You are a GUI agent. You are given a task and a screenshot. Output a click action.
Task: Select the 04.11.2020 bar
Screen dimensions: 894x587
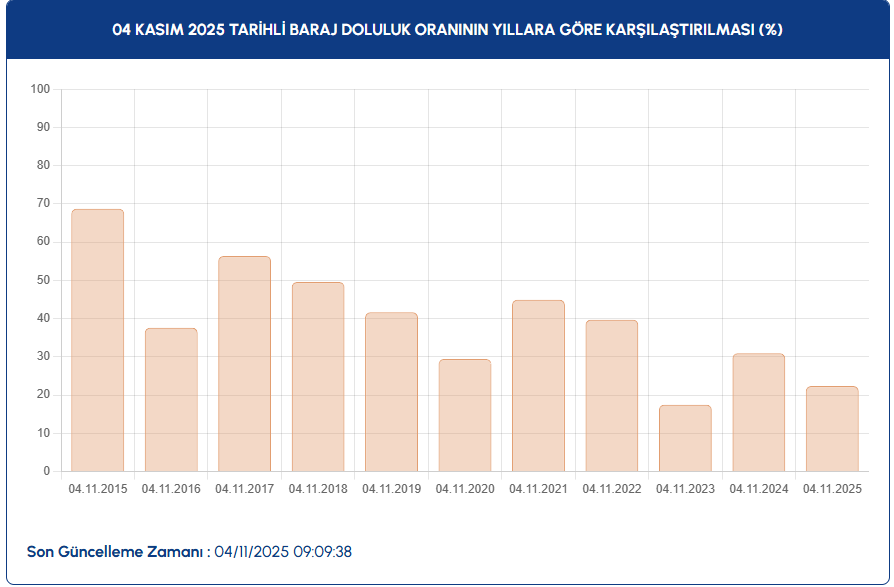click(465, 415)
